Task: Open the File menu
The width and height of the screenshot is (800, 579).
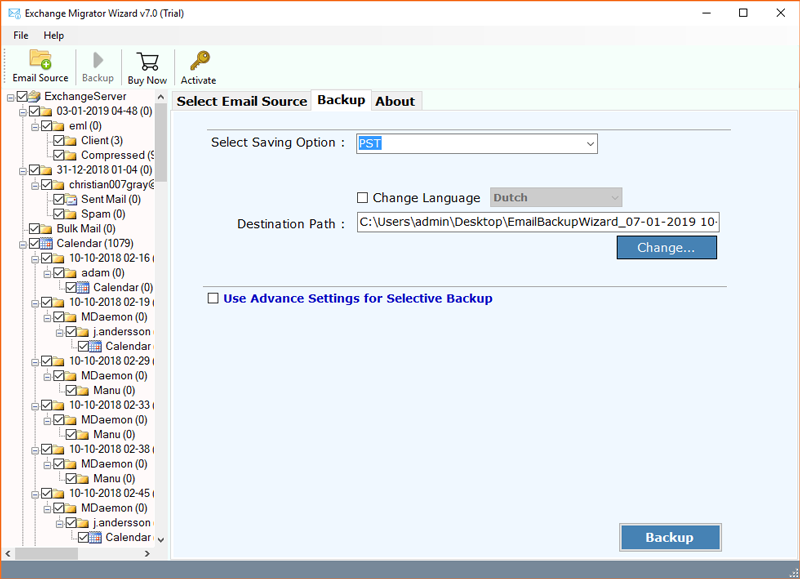Action: (21, 35)
